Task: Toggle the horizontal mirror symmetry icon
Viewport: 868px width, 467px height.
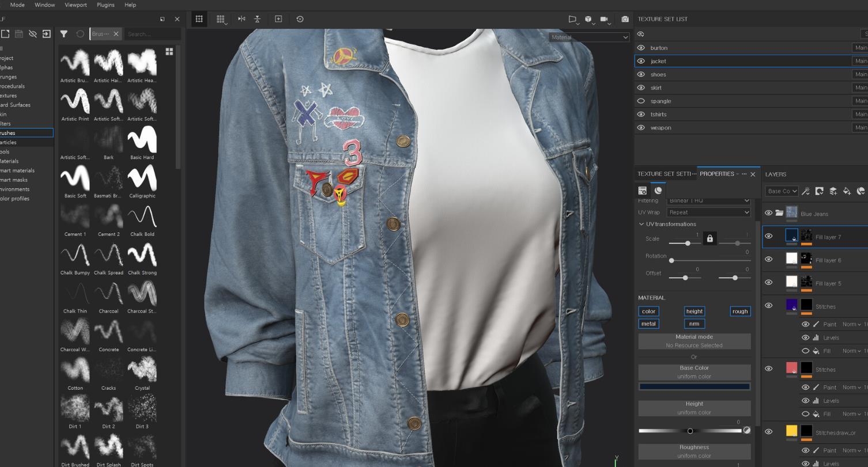Action: click(241, 19)
